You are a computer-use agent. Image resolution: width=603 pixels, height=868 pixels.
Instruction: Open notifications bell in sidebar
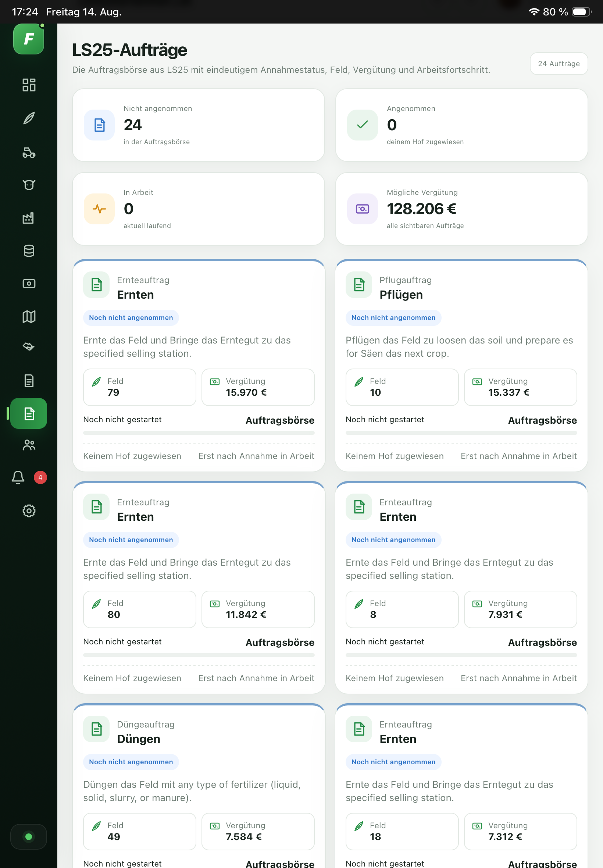coord(18,477)
